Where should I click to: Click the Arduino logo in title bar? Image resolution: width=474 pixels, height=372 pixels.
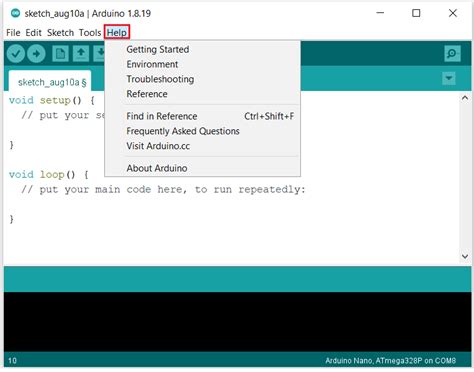[15, 13]
